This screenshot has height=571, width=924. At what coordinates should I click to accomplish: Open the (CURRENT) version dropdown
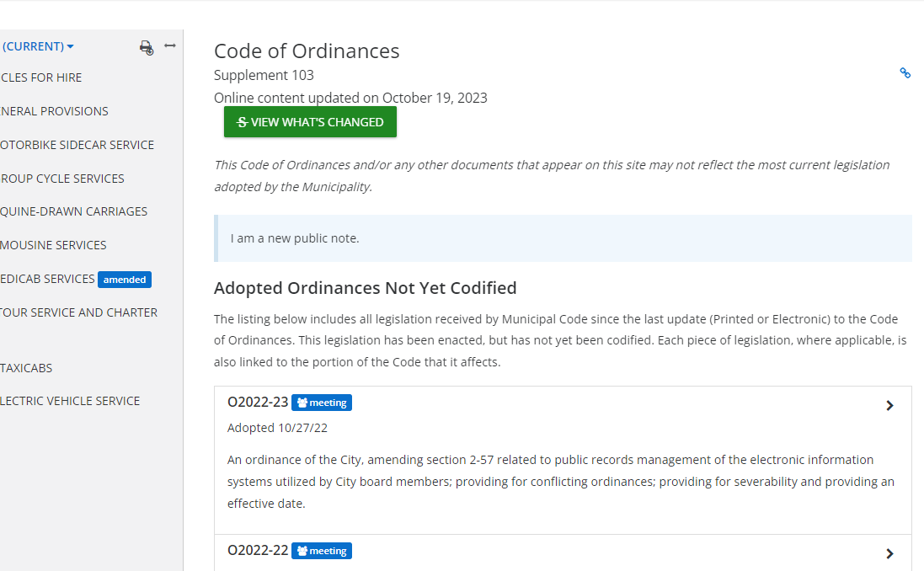tap(38, 46)
